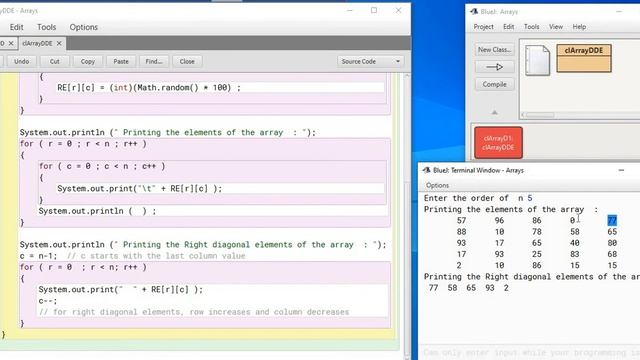Screen dimensions: 640x360
Task: Click the New Class... button
Action: pyautogui.click(x=494, y=49)
